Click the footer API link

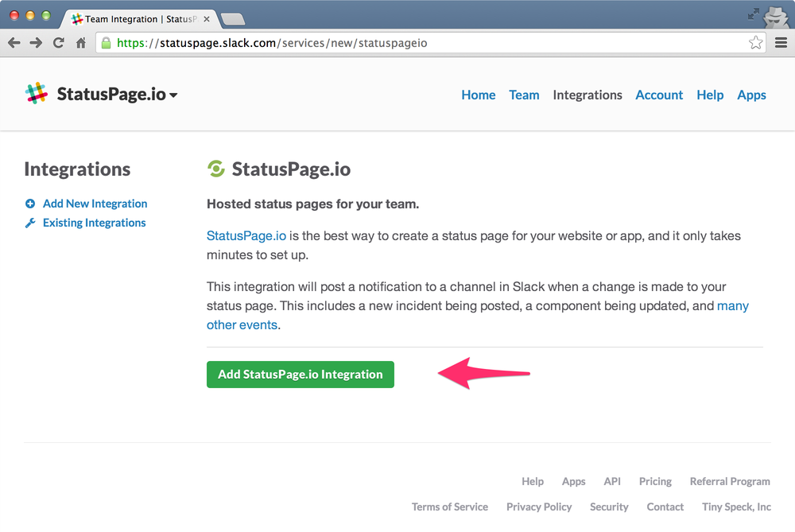pos(612,481)
